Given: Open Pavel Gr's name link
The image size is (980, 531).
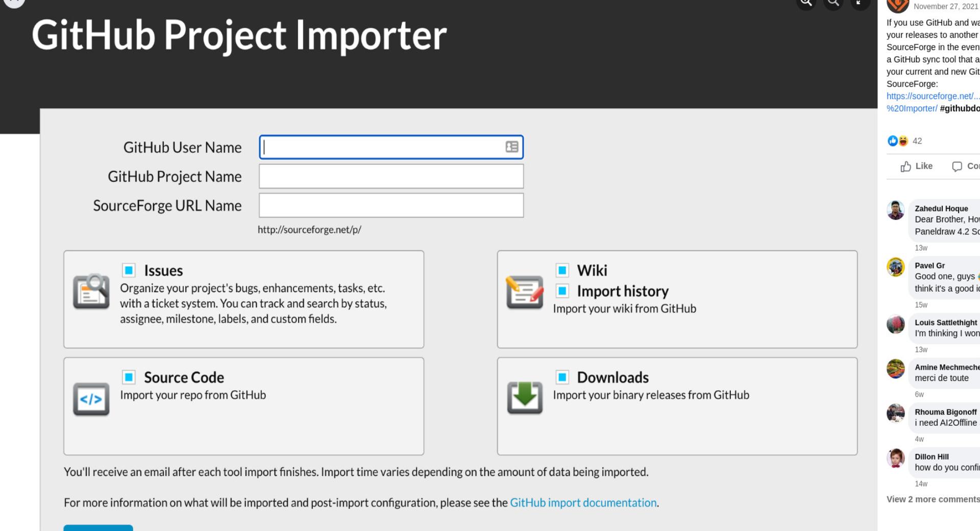Looking at the screenshot, I should tap(929, 265).
